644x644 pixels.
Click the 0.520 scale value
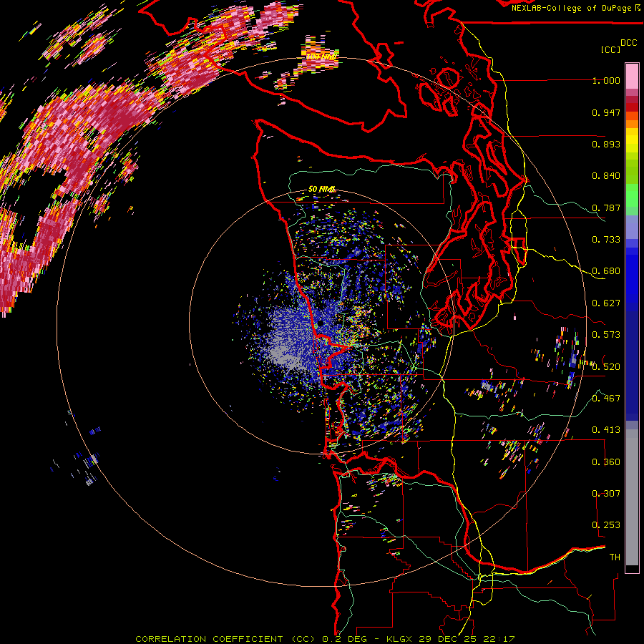[x=606, y=367]
